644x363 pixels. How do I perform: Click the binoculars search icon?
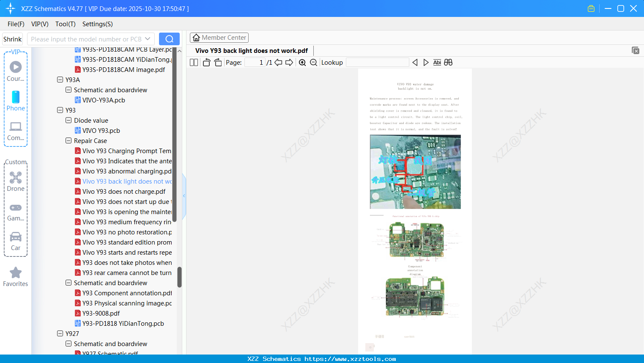pos(448,63)
